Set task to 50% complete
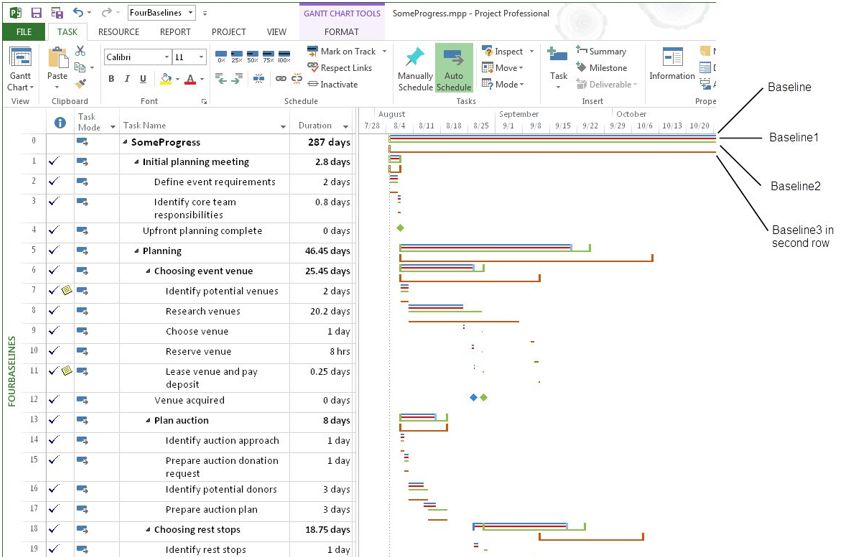 tap(253, 56)
